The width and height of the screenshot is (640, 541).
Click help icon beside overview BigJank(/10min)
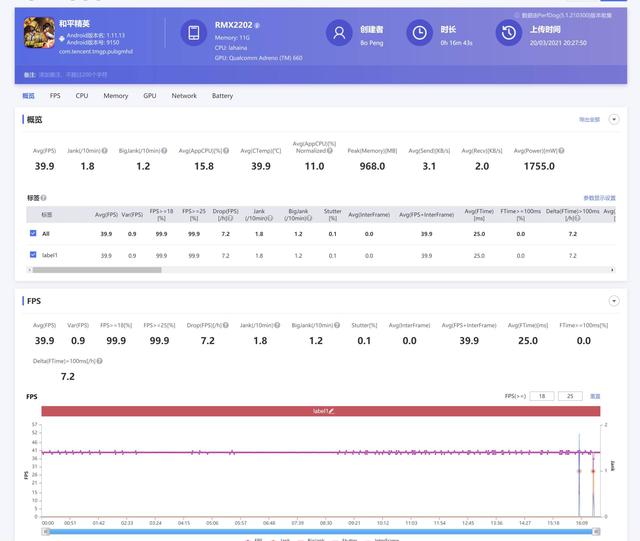[164, 151]
